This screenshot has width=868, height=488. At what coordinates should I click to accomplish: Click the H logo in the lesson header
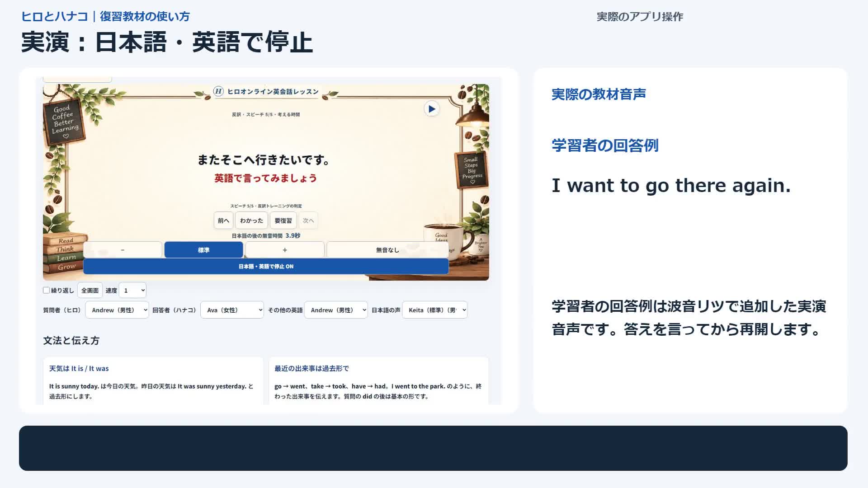point(218,91)
